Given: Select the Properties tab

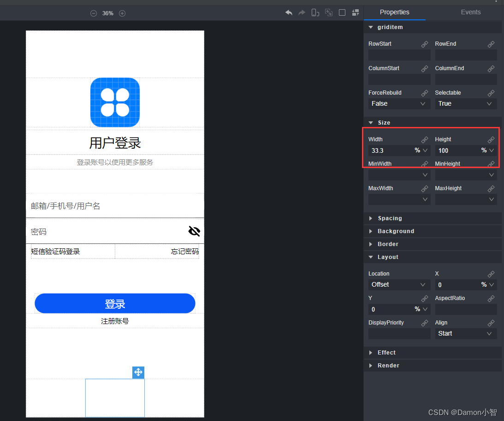Looking at the screenshot, I should [x=394, y=12].
